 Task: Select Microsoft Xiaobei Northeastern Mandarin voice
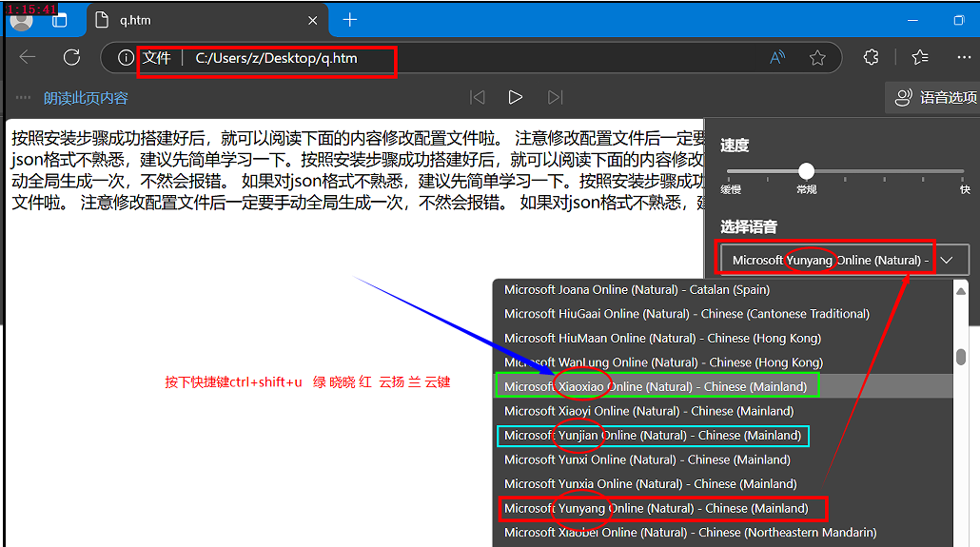722,533
